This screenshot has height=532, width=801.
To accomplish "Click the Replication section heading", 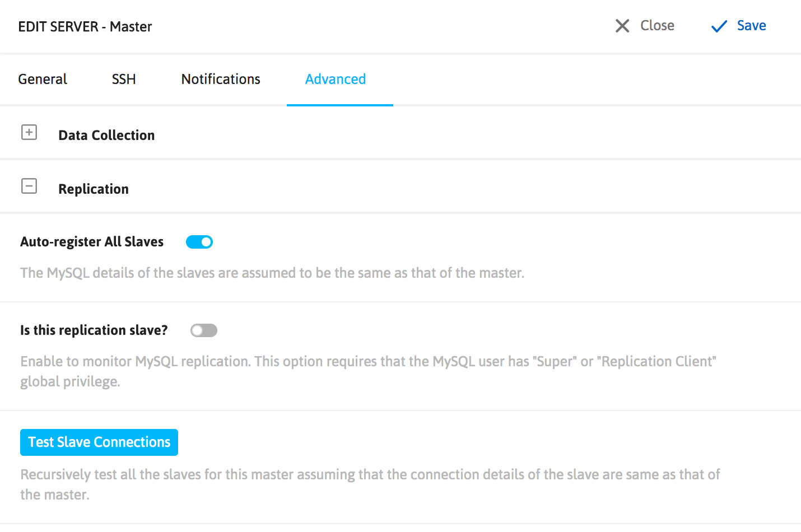I will 94,189.
